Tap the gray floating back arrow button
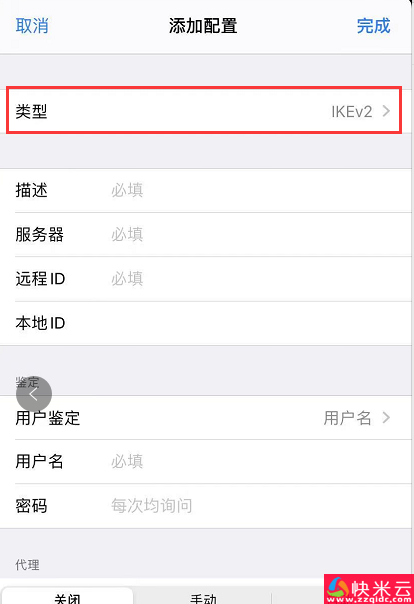Screen dimensions: 414x604 tap(34, 394)
